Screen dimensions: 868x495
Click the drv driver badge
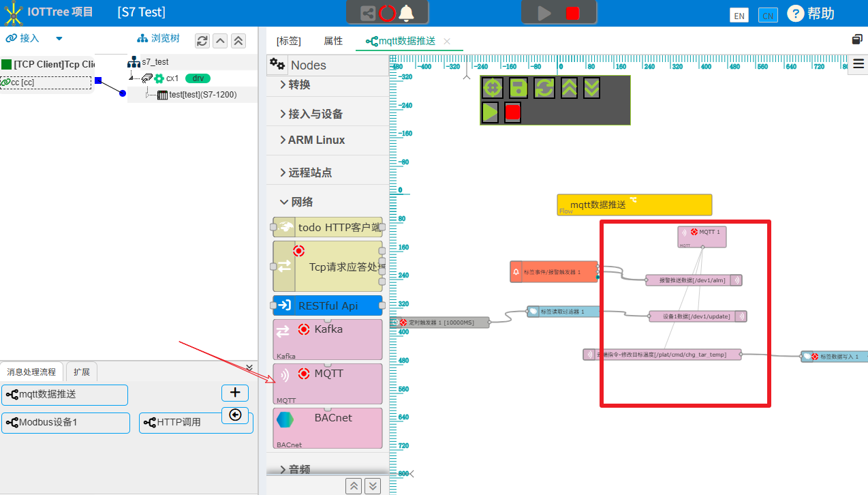198,78
